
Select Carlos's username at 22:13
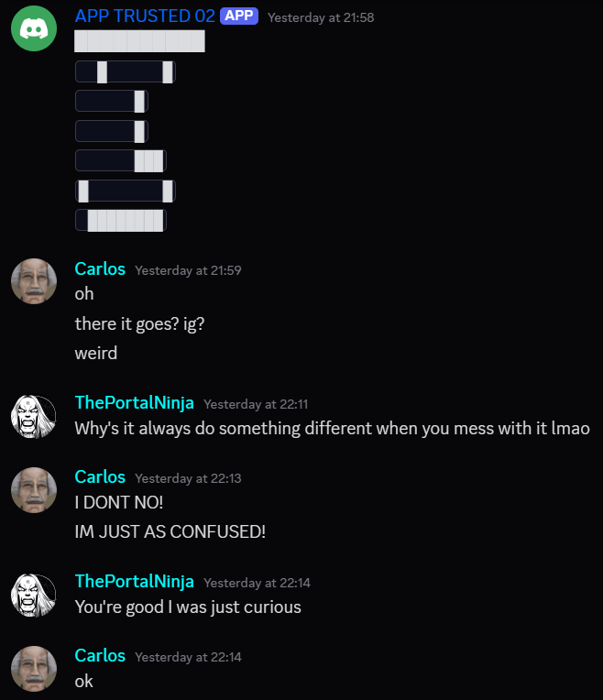100,477
